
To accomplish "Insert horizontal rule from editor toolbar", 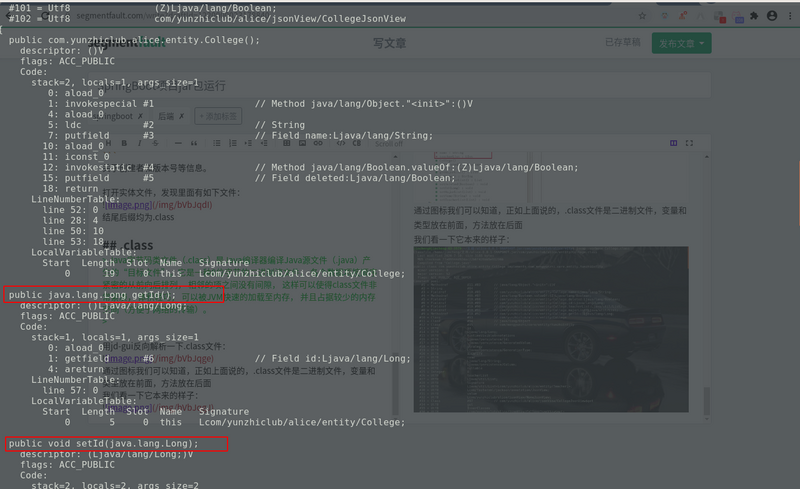I will 178,143.
